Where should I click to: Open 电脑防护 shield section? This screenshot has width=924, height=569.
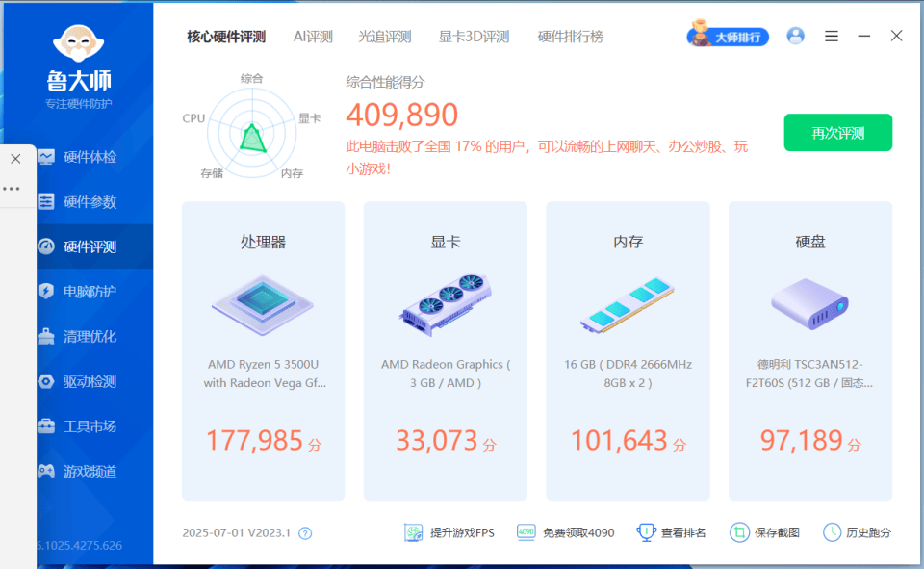pos(89,292)
